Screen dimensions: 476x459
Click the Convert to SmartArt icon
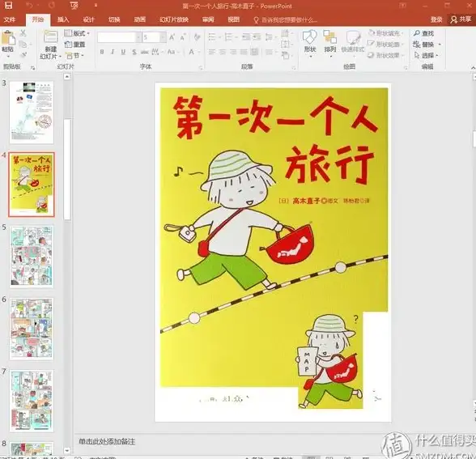coord(285,56)
